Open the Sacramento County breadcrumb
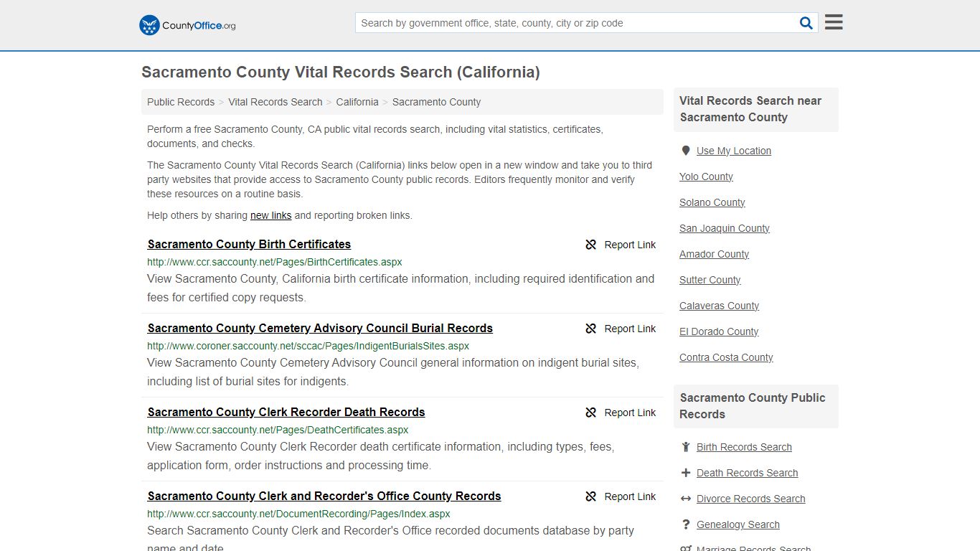Screen dimensions: 980x551 tap(436, 102)
